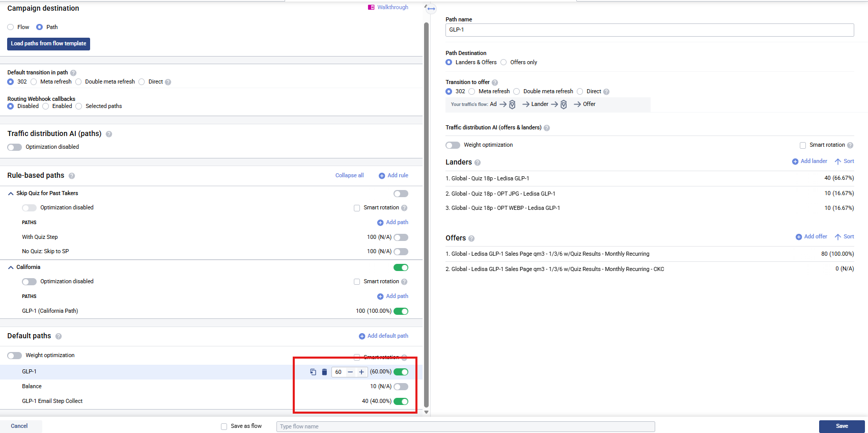The image size is (868, 433).
Task: Enable the Balance path toggle
Action: [401, 387]
